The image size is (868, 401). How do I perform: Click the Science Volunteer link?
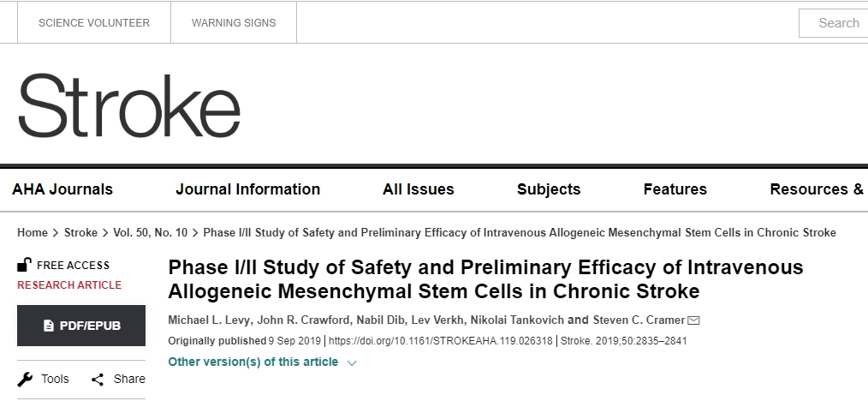click(x=94, y=22)
